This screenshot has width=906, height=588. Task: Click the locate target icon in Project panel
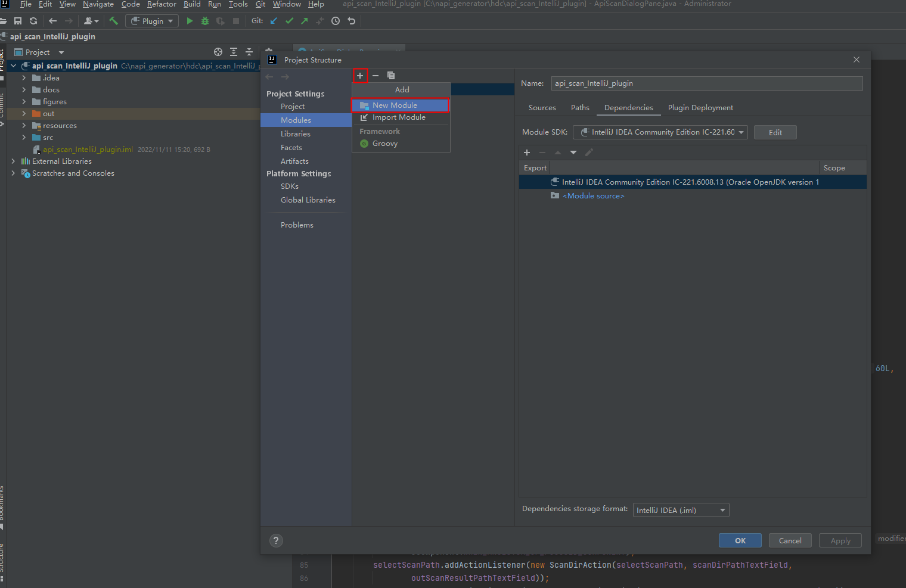[x=218, y=52]
